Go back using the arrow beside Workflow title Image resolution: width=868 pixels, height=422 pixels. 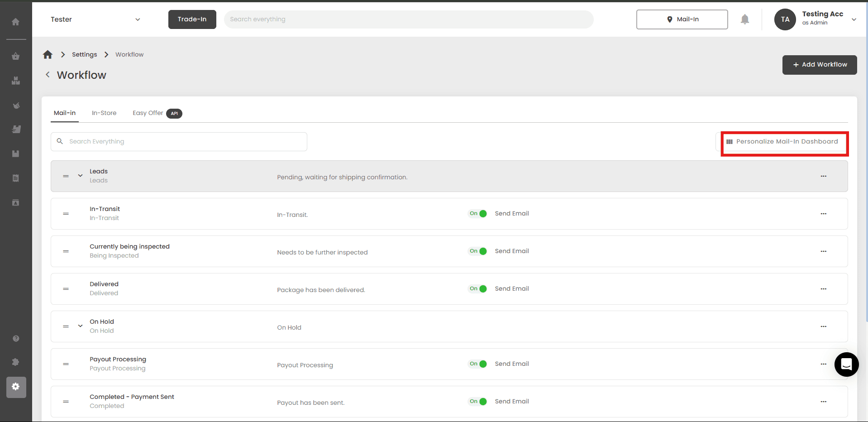click(x=48, y=74)
